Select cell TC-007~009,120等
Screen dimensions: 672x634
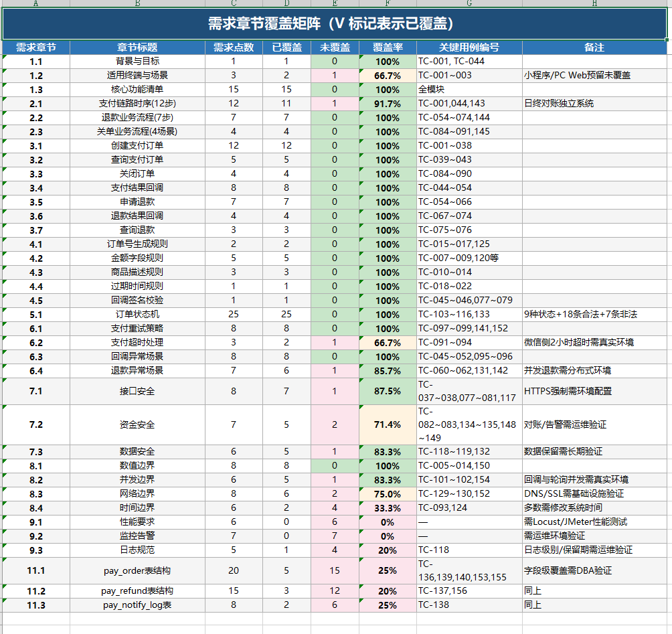469,258
